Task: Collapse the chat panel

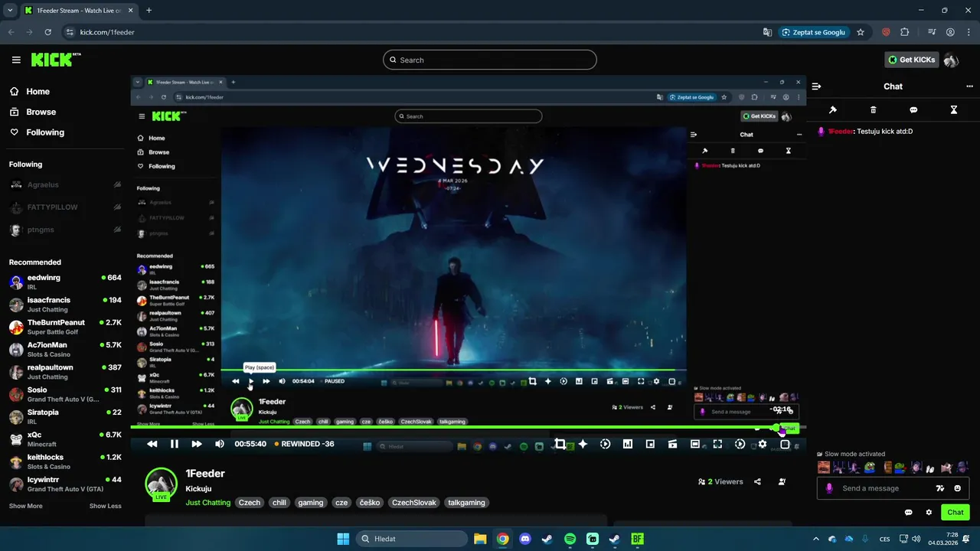Action: click(816, 86)
